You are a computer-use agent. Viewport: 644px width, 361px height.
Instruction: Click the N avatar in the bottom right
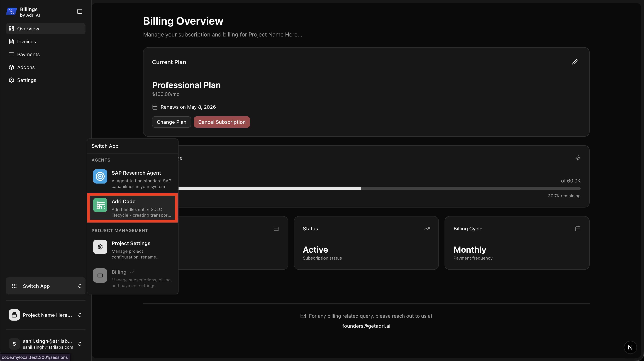[630, 347]
